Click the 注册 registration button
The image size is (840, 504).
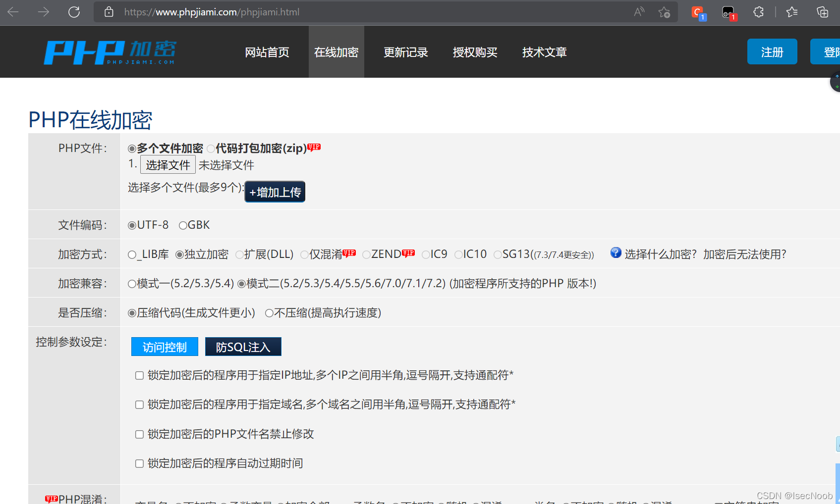tap(772, 51)
